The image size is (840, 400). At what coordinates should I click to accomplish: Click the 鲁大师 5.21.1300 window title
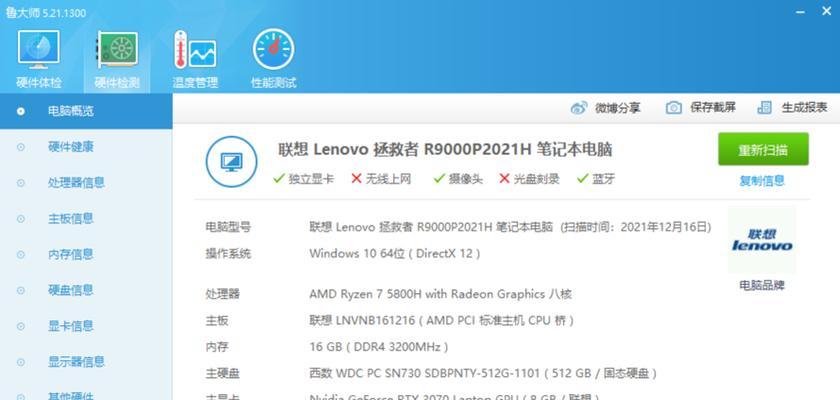coord(46,12)
